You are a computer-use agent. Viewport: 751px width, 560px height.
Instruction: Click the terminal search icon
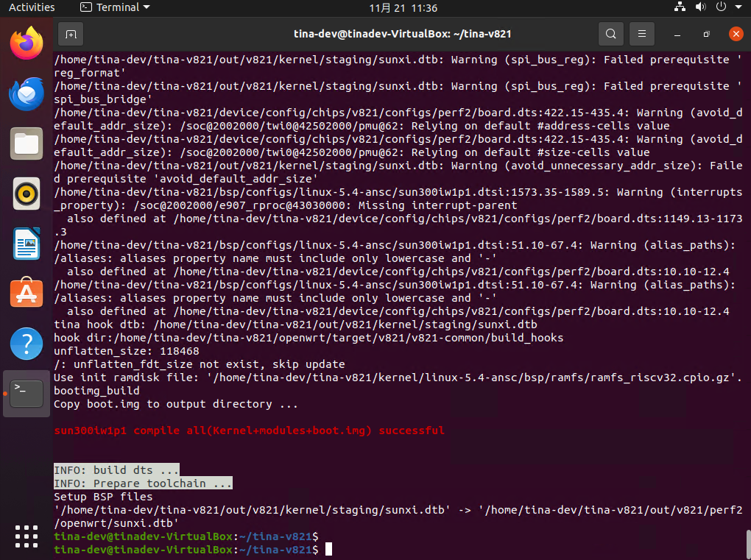click(x=610, y=34)
